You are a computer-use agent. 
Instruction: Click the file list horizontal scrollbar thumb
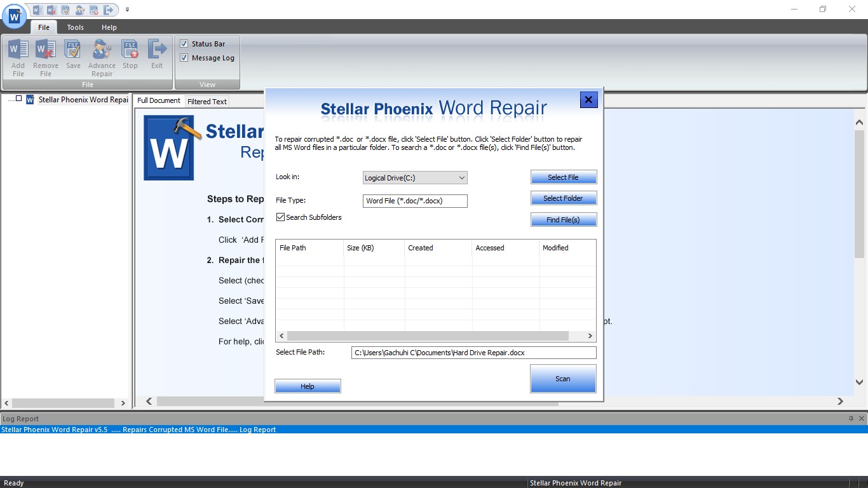tap(428, 335)
